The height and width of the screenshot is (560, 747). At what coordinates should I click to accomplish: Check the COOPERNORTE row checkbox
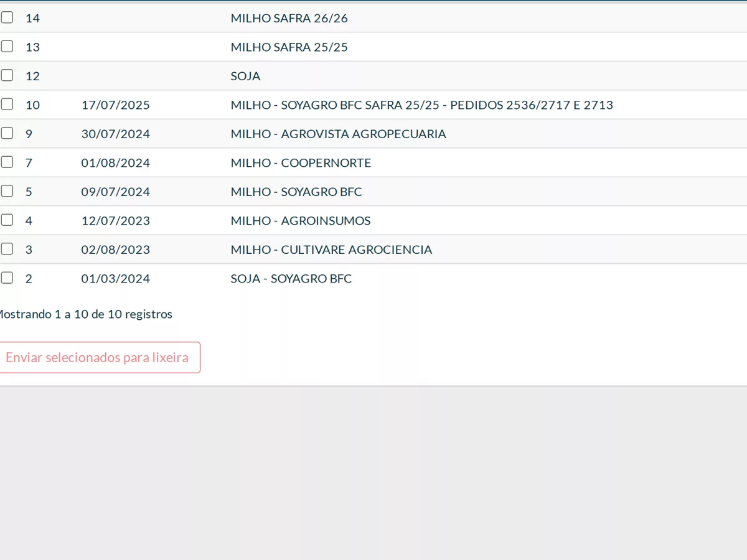(7, 162)
